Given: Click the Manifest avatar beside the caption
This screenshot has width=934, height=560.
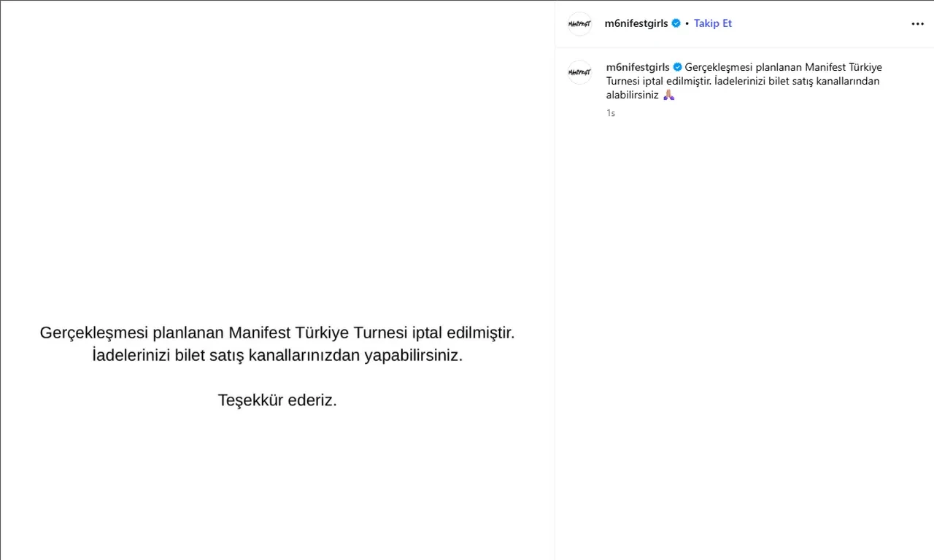Looking at the screenshot, I should coord(579,72).
